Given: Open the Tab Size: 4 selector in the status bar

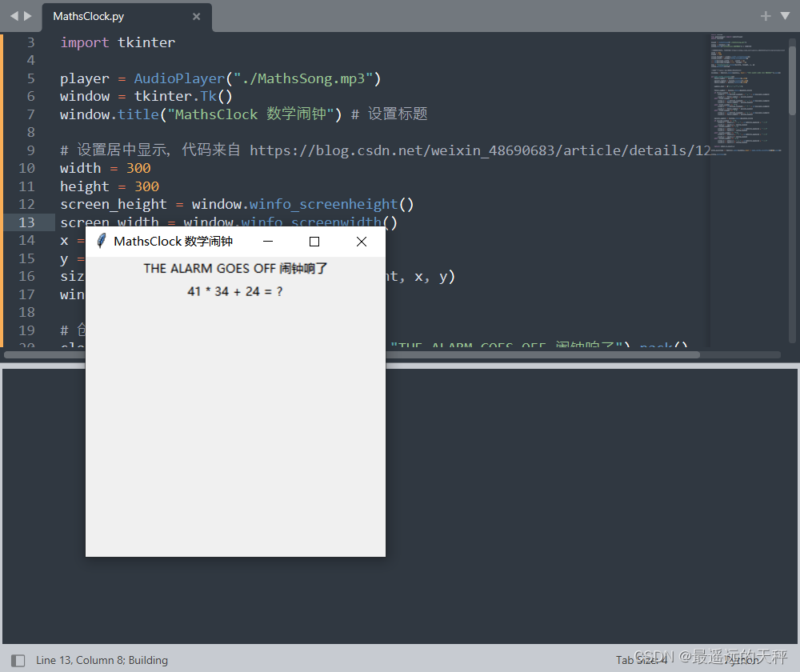Looking at the screenshot, I should [641, 660].
